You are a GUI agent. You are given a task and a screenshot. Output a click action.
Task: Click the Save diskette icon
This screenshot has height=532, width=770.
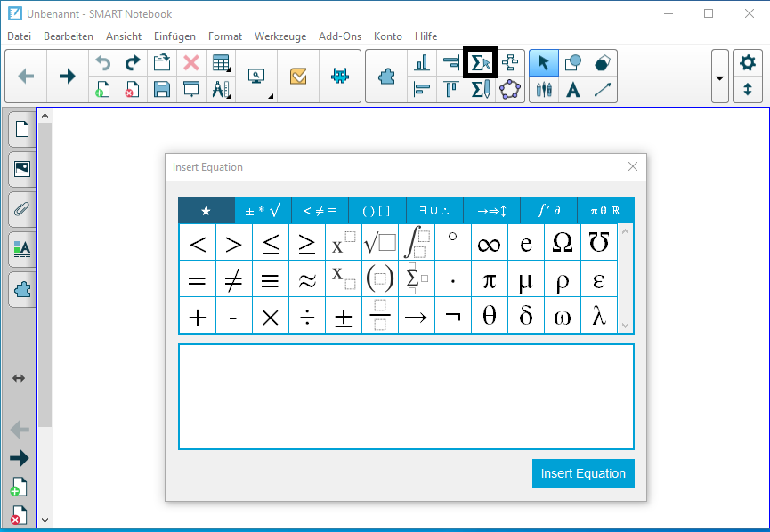point(161,89)
